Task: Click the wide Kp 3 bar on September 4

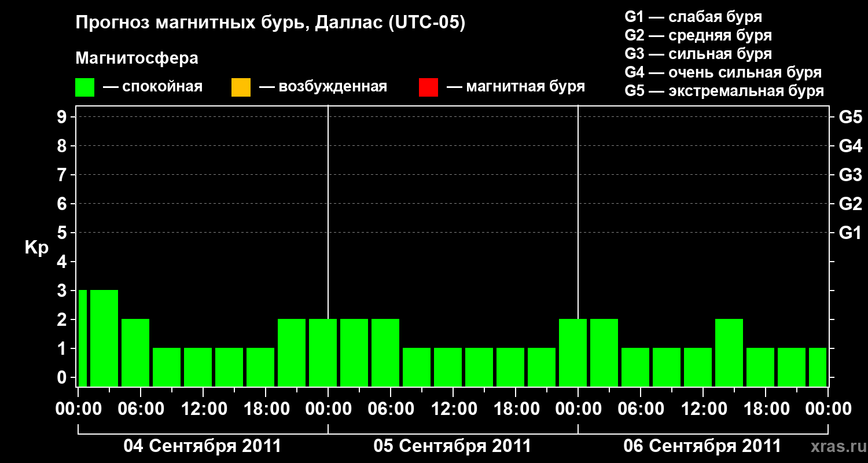Action: 104,338
